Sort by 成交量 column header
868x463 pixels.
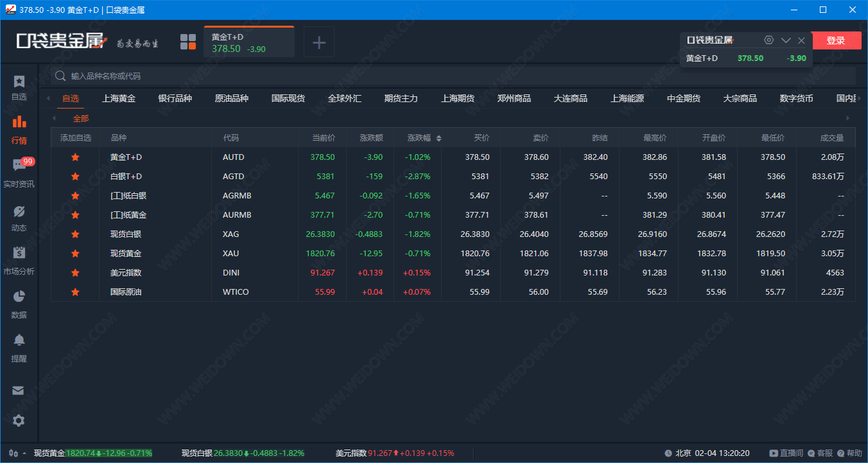832,138
